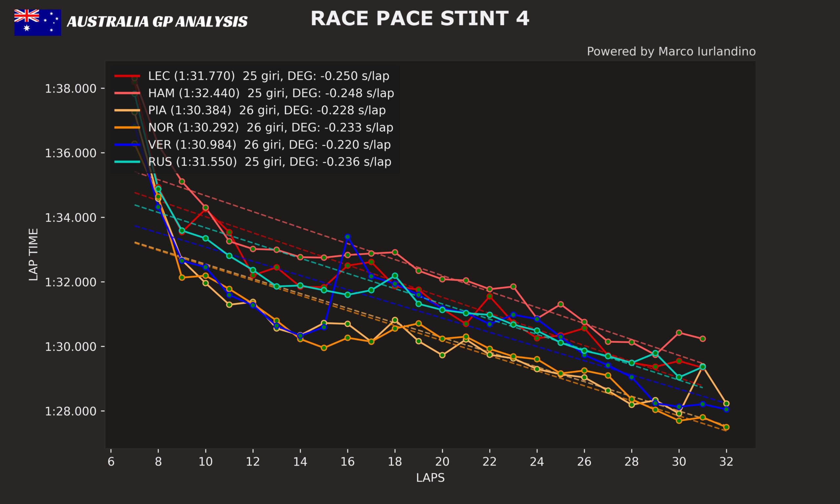Click the '1:32.000' y-axis tick label

coord(71,282)
